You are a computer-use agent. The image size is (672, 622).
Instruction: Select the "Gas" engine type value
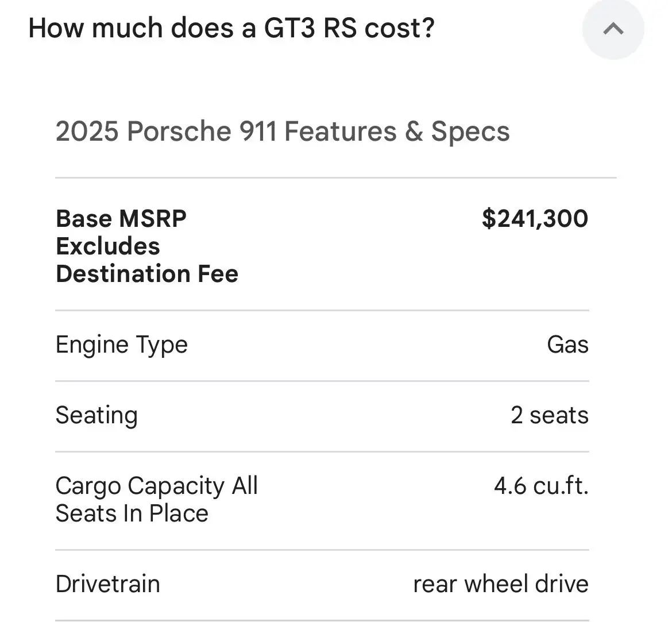pyautogui.click(x=567, y=345)
